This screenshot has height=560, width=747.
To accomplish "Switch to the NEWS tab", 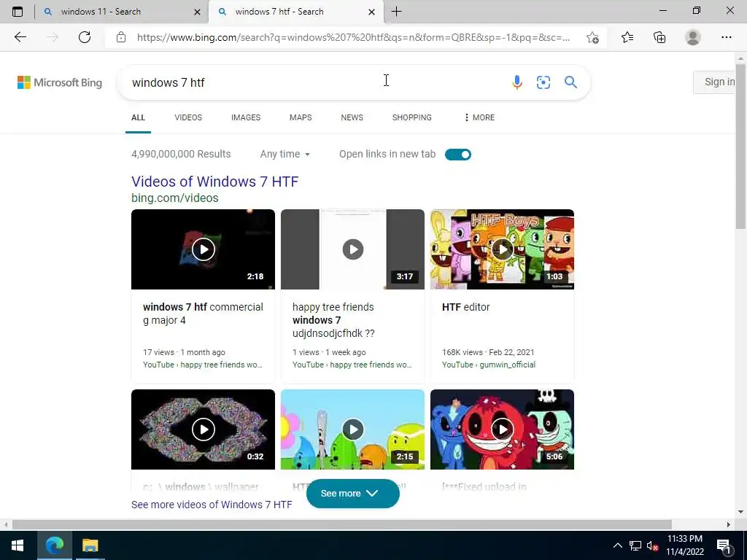I will 352,117.
